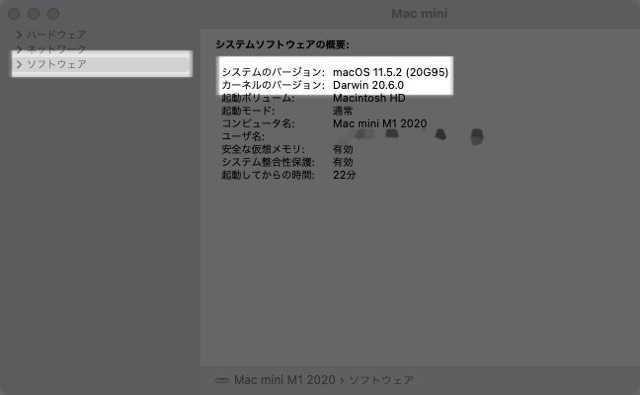Click ソフトウェア in the bottom path bar
Screen dimensions: 640x395
[x=381, y=380]
